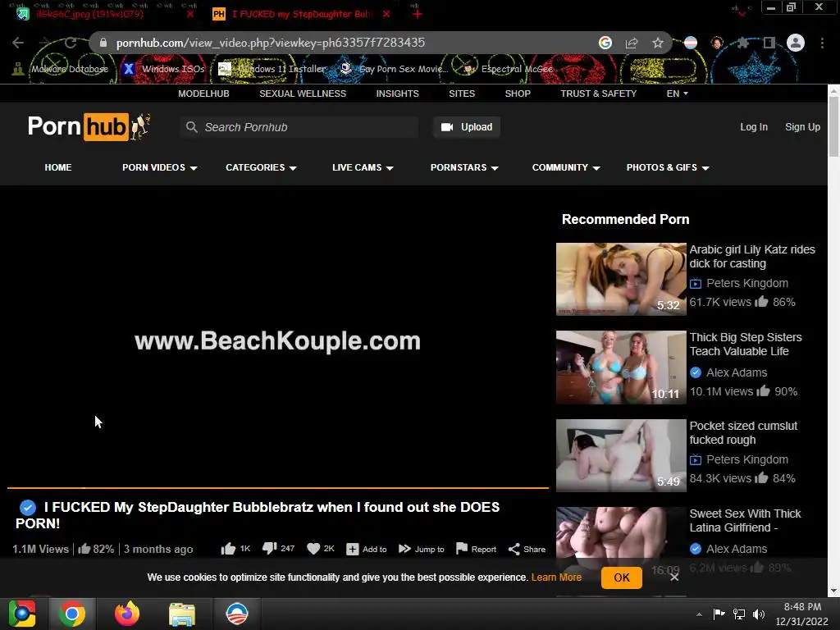Click the browser address bar URL

(x=271, y=43)
